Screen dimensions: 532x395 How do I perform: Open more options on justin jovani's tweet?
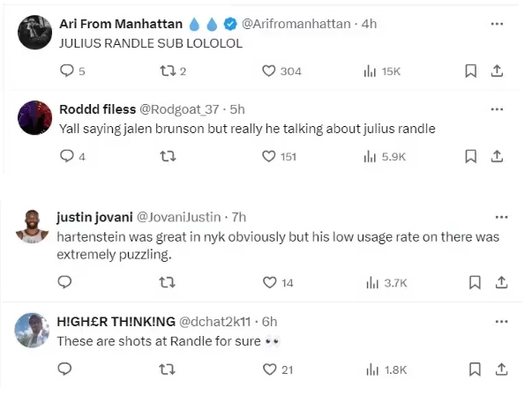tap(501, 217)
